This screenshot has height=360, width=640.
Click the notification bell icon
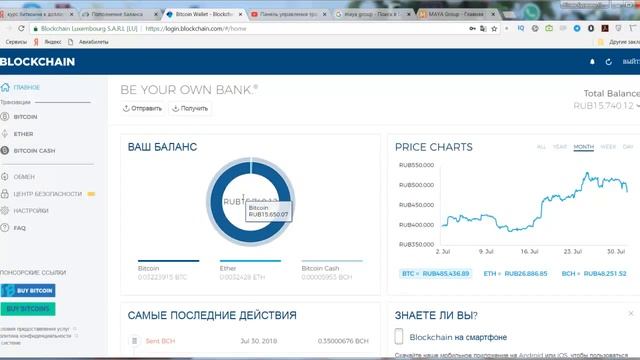592,62
